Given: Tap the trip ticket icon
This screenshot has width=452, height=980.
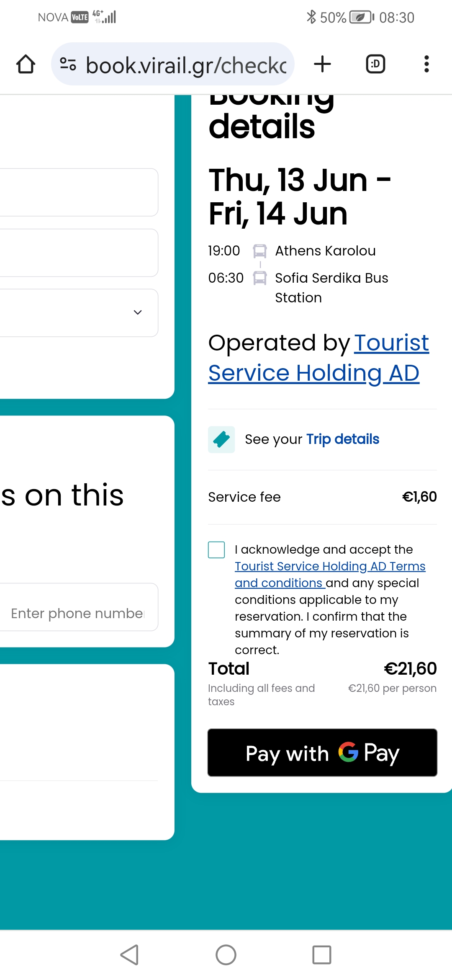Looking at the screenshot, I should (221, 439).
